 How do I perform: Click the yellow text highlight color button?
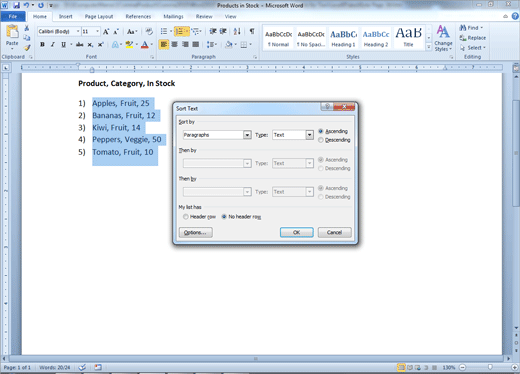point(129,44)
